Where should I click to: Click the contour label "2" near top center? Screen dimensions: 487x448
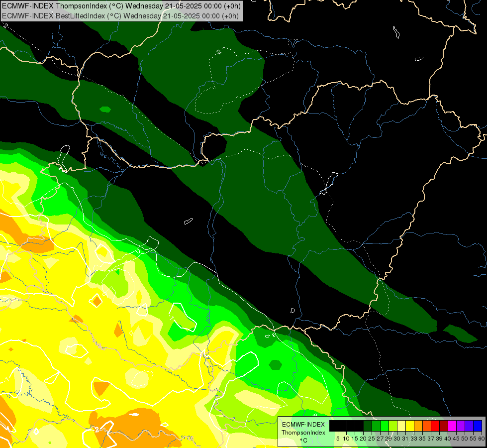point(219,52)
